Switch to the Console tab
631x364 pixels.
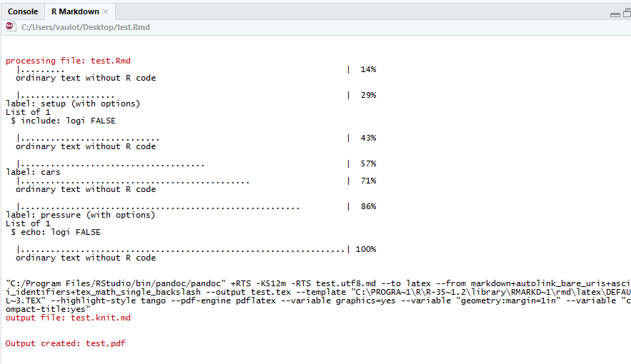(23, 11)
